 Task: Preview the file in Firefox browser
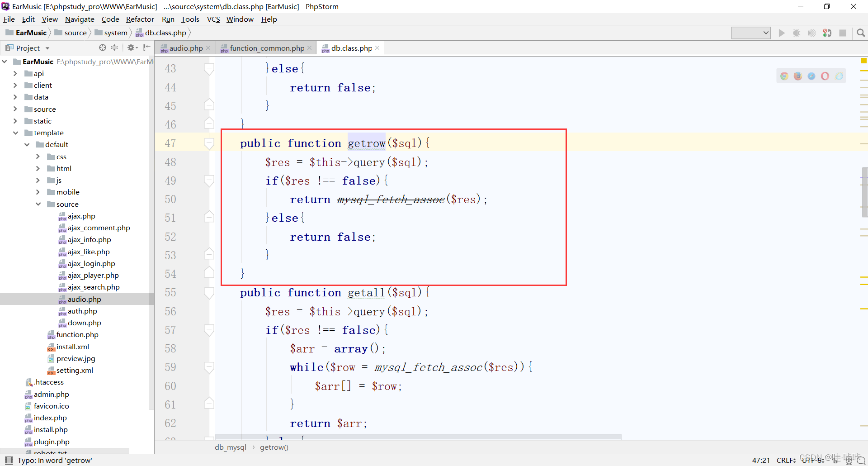tap(798, 76)
